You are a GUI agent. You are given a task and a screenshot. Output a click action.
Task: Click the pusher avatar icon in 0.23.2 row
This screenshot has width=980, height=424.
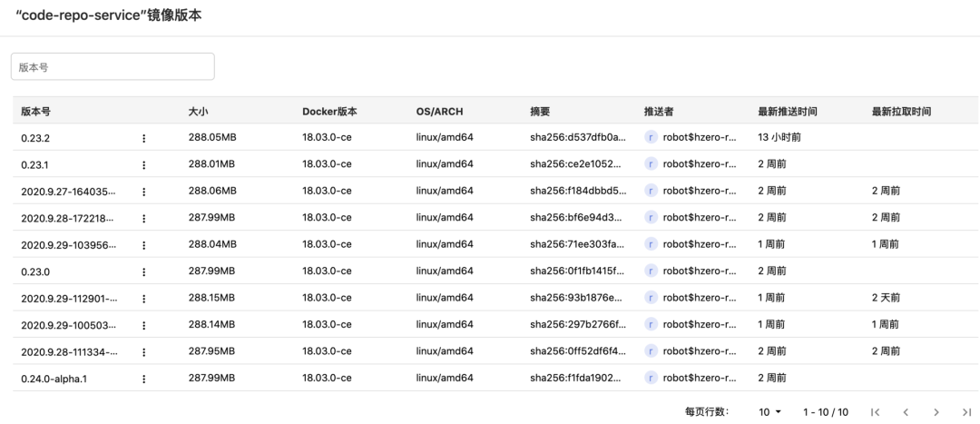pos(651,138)
